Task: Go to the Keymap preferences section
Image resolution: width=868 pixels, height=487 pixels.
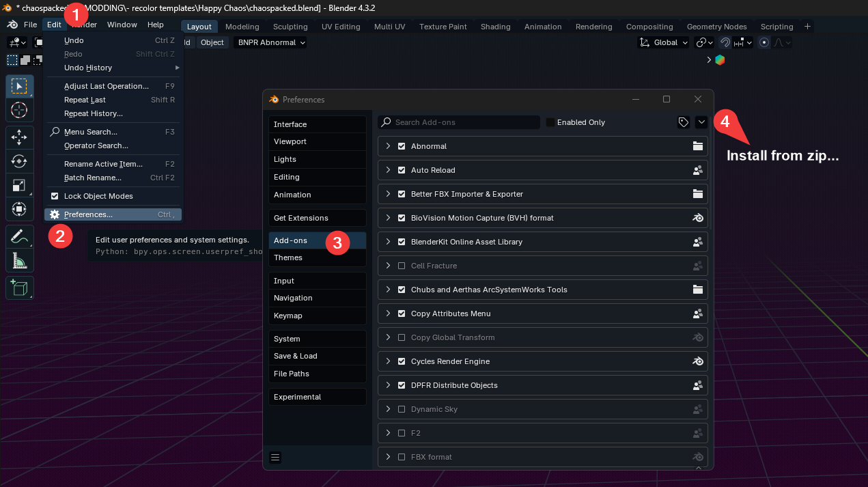Action: [318, 316]
